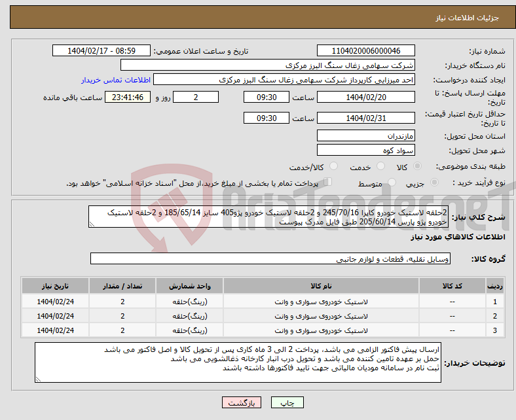Click the توضیحات خریدار notes textarea
516x420 pixels.
click(x=238, y=362)
